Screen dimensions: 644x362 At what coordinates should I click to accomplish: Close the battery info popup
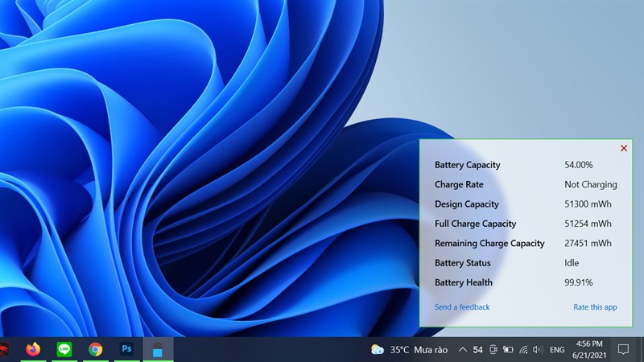coord(624,148)
